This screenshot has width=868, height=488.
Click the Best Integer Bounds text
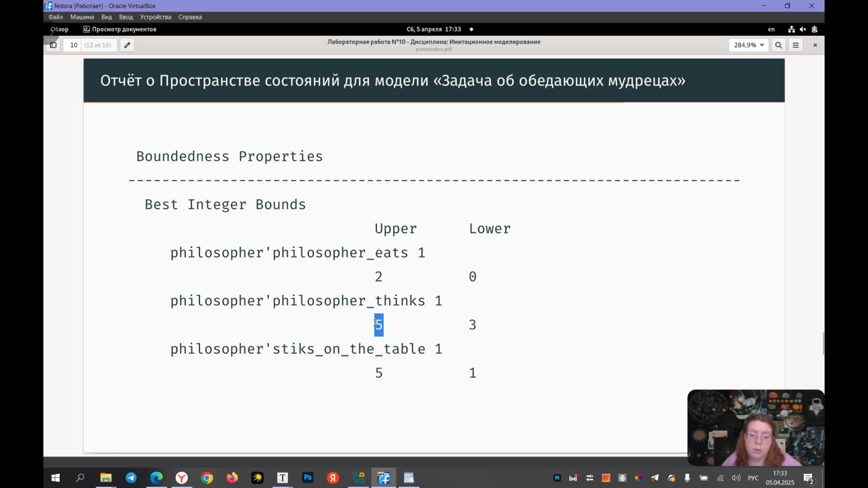pyautogui.click(x=225, y=204)
